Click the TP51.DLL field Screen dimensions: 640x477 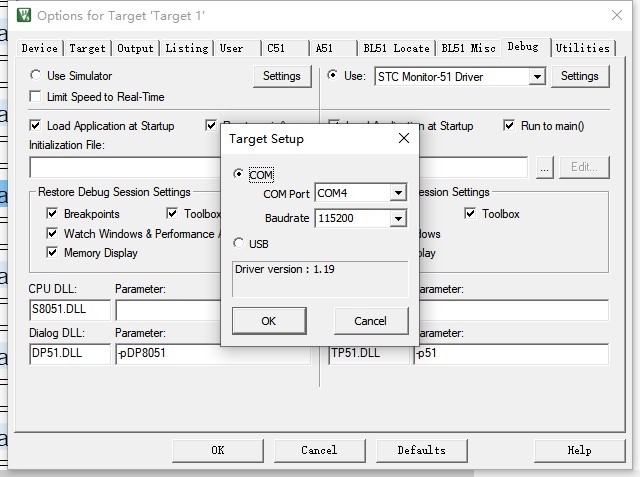(x=369, y=353)
